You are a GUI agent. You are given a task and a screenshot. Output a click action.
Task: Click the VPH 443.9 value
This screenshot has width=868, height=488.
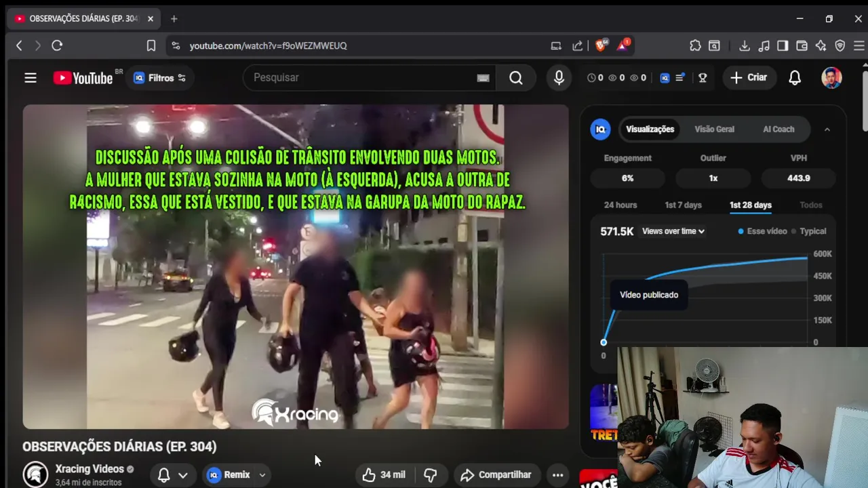798,178
